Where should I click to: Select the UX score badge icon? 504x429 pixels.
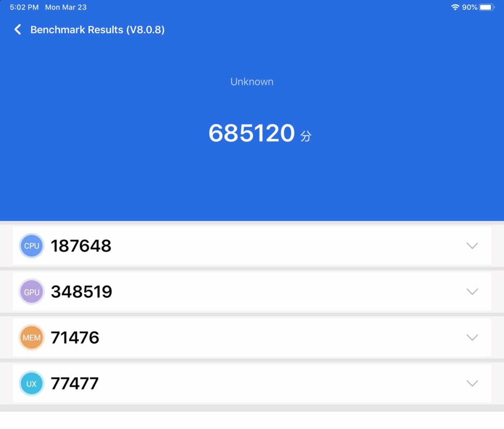[31, 383]
